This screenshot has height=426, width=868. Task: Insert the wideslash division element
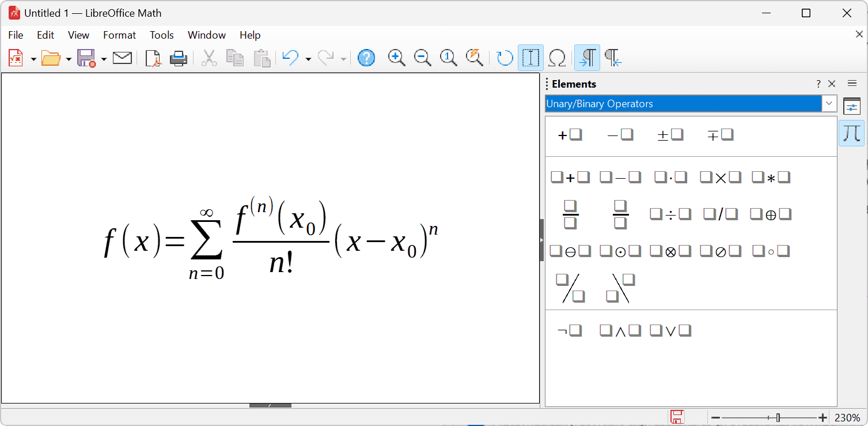(x=570, y=288)
